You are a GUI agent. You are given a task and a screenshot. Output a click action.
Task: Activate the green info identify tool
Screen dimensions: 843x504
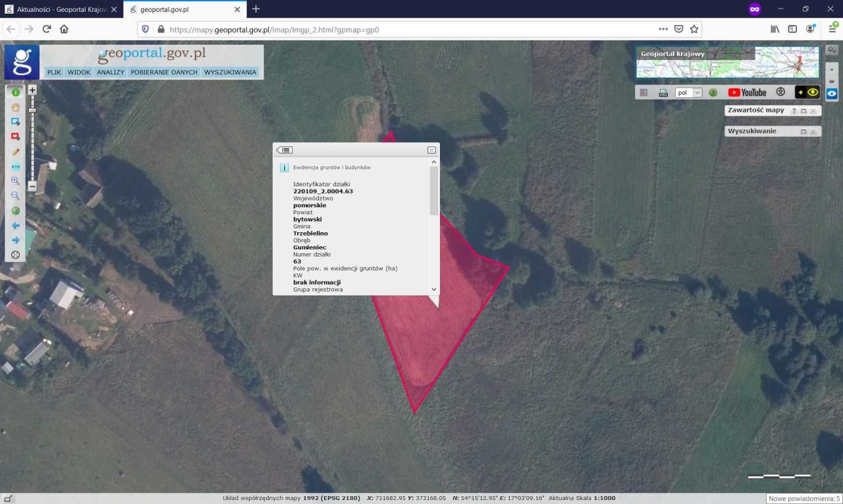[x=16, y=93]
